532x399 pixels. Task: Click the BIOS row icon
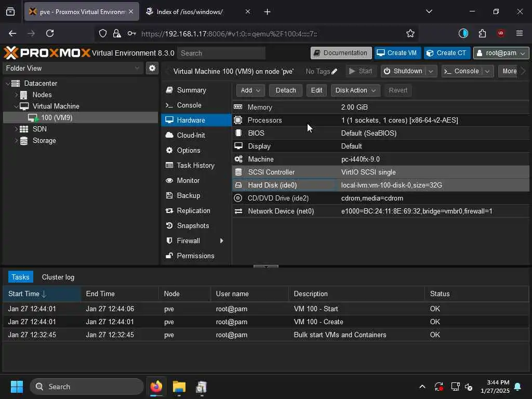pyautogui.click(x=238, y=133)
